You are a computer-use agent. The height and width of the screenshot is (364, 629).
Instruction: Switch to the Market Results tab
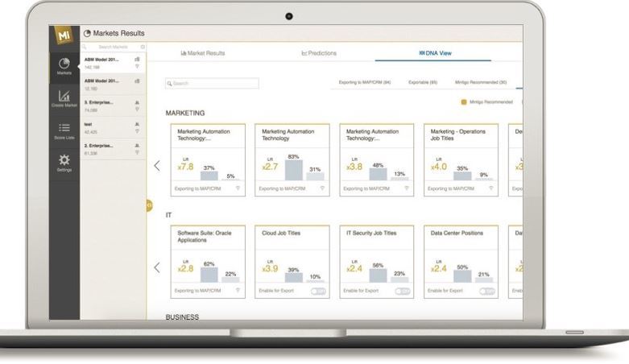click(203, 53)
